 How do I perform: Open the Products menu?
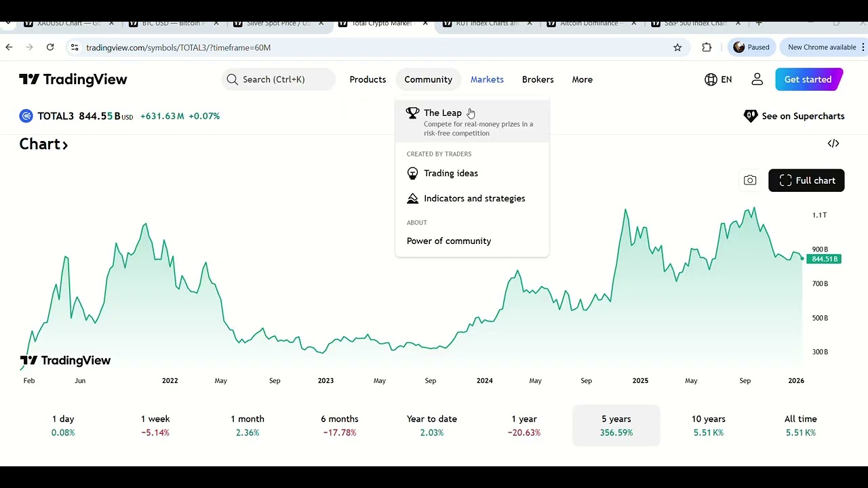pos(368,79)
